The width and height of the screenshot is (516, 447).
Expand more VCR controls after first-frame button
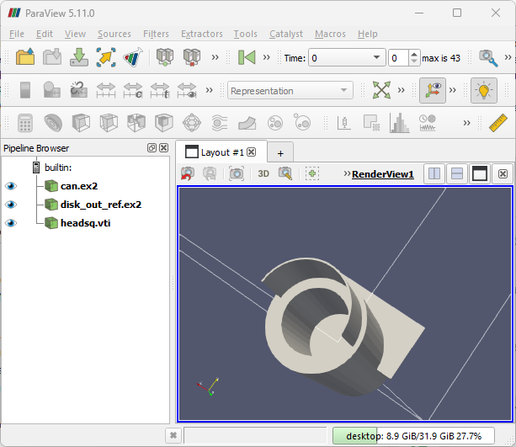(x=266, y=57)
